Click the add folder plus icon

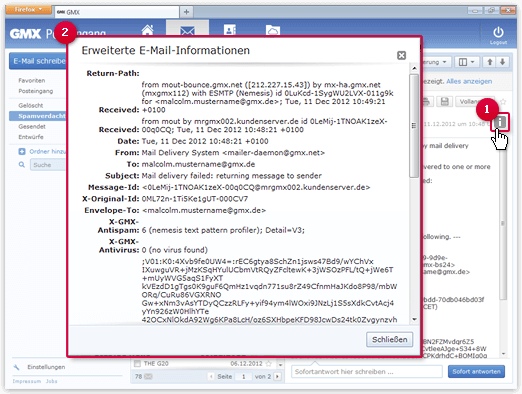[22, 152]
